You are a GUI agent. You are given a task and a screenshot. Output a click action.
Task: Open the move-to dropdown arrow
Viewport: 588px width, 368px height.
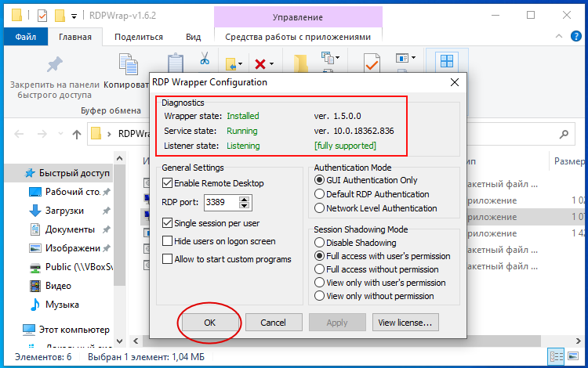(x=241, y=63)
